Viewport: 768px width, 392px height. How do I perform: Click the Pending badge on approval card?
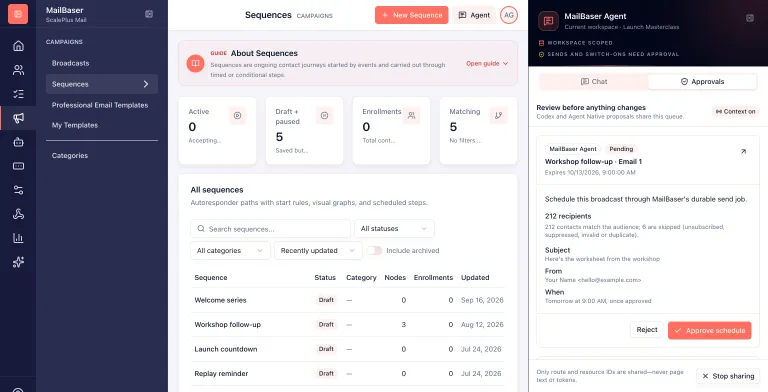621,149
